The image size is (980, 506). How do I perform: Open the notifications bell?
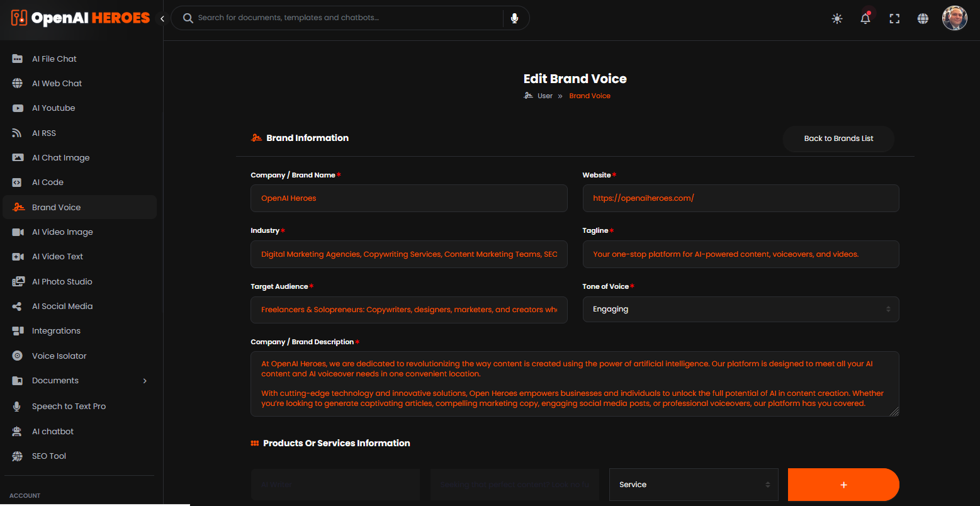pyautogui.click(x=865, y=18)
